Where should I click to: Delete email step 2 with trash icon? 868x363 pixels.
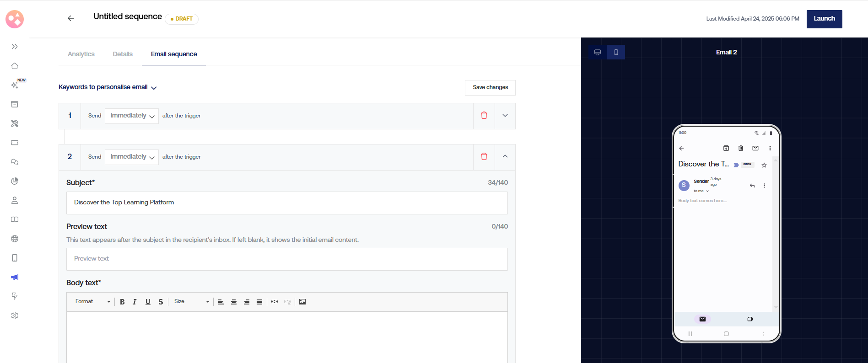484,157
